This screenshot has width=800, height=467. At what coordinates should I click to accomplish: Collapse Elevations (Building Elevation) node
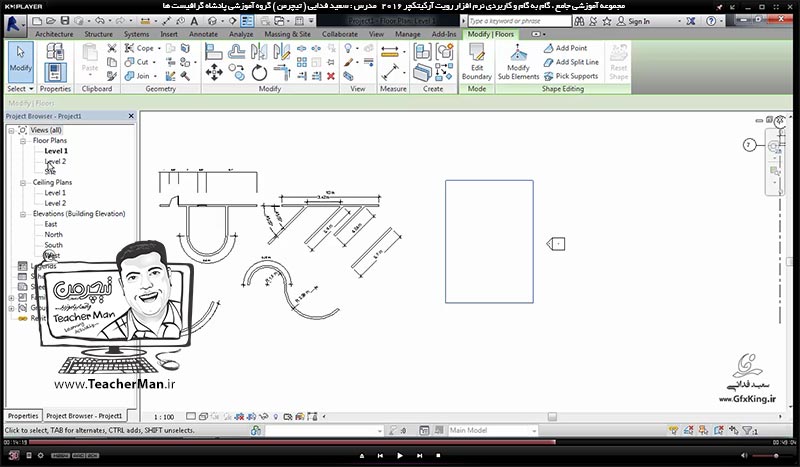point(23,214)
